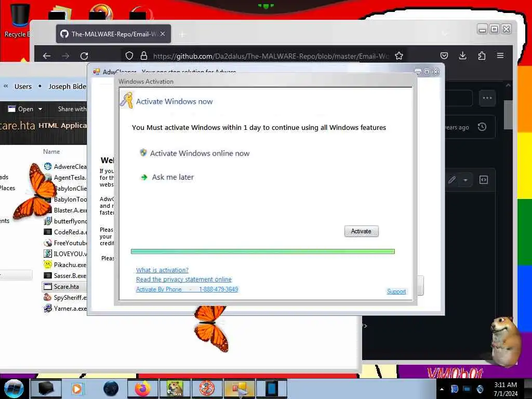The height and width of the screenshot is (399, 532).
Task: Click Activate By Phone number link
Action: point(187,289)
